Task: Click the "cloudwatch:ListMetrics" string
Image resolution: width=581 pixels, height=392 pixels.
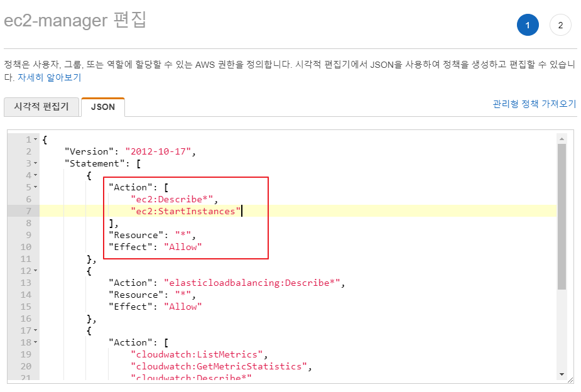Action: pyautogui.click(x=197, y=354)
